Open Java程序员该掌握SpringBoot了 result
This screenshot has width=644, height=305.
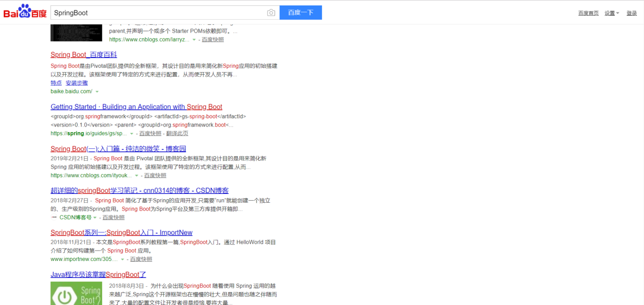coord(98,274)
